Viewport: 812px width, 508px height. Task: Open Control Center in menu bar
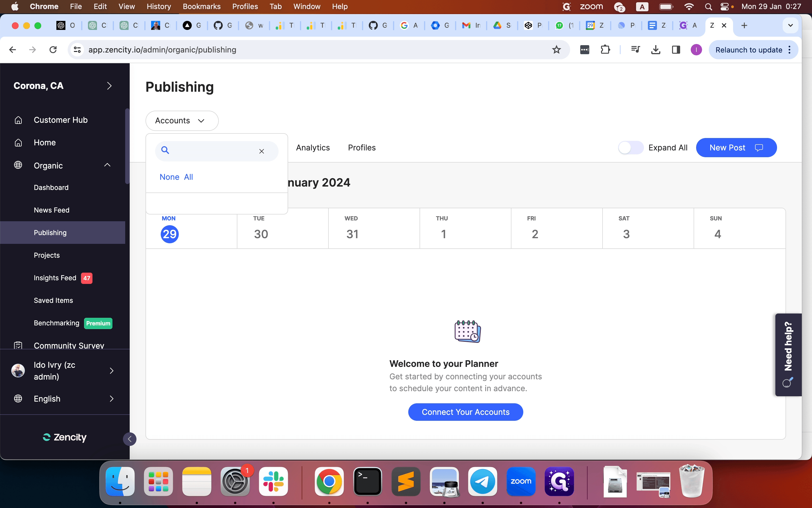(724, 6)
